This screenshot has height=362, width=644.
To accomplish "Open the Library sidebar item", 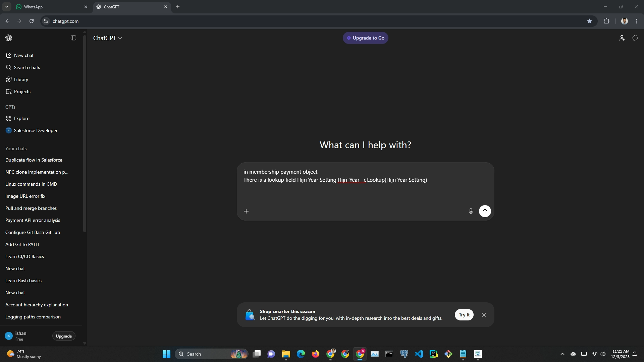I will (x=21, y=79).
